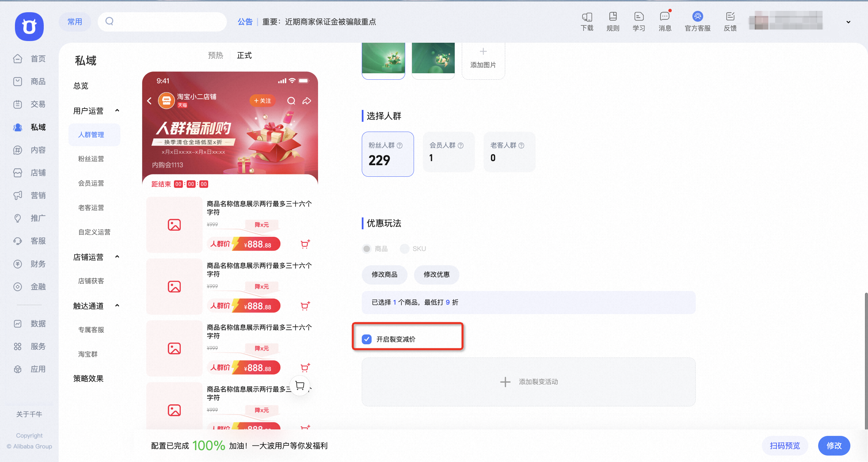Open the account dropdown arrow

(x=848, y=22)
